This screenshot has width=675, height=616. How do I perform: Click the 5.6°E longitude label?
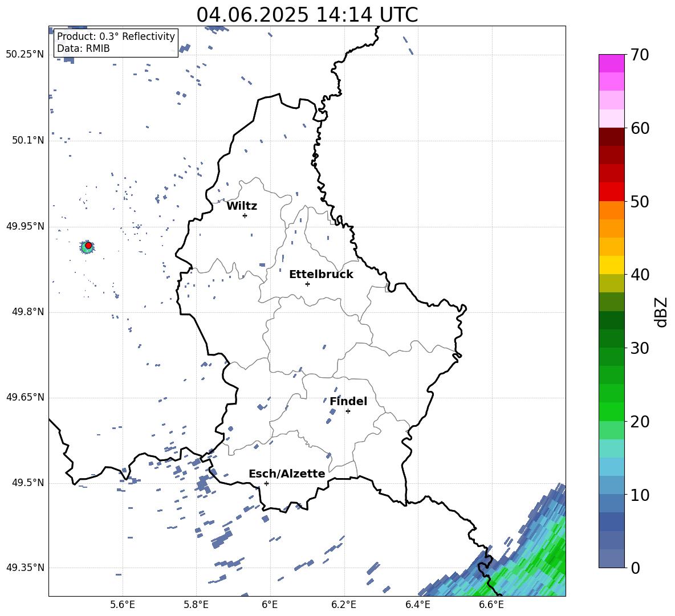123,605
